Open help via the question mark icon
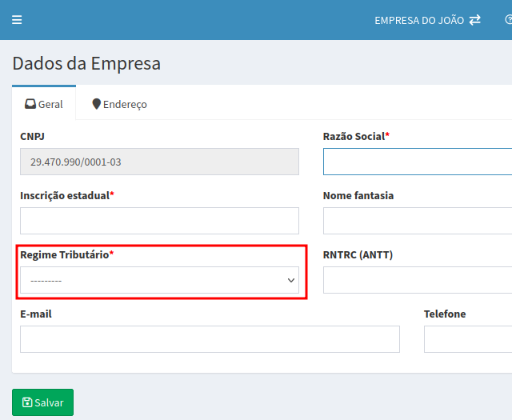Viewport: 512px width, 420px height. (x=508, y=20)
